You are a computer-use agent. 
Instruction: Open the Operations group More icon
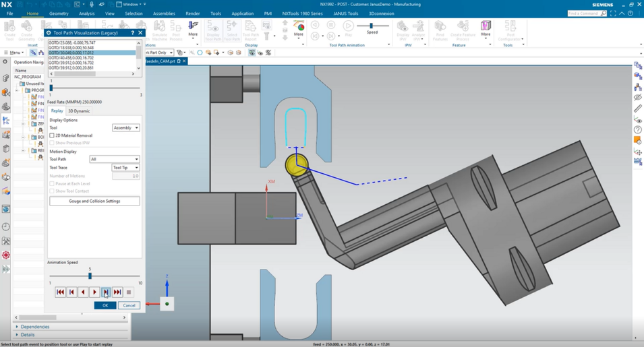(x=193, y=29)
